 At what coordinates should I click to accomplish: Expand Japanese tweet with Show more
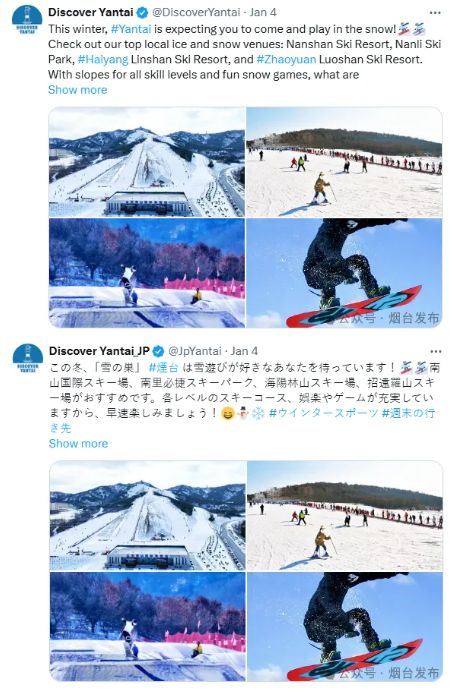pyautogui.click(x=78, y=444)
